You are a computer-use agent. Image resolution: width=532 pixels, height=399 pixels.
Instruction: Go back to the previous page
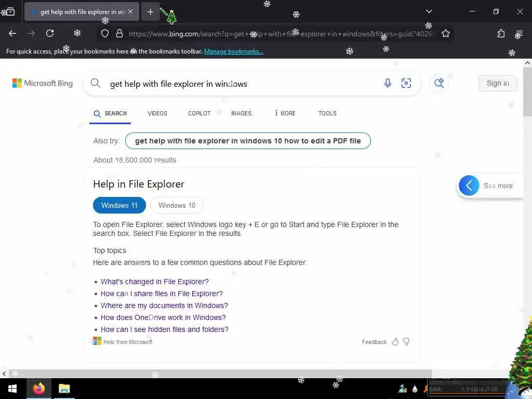click(12, 33)
